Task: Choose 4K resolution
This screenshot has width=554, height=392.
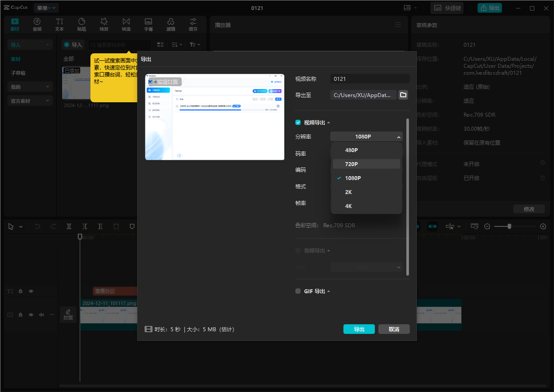Action: click(x=367, y=206)
